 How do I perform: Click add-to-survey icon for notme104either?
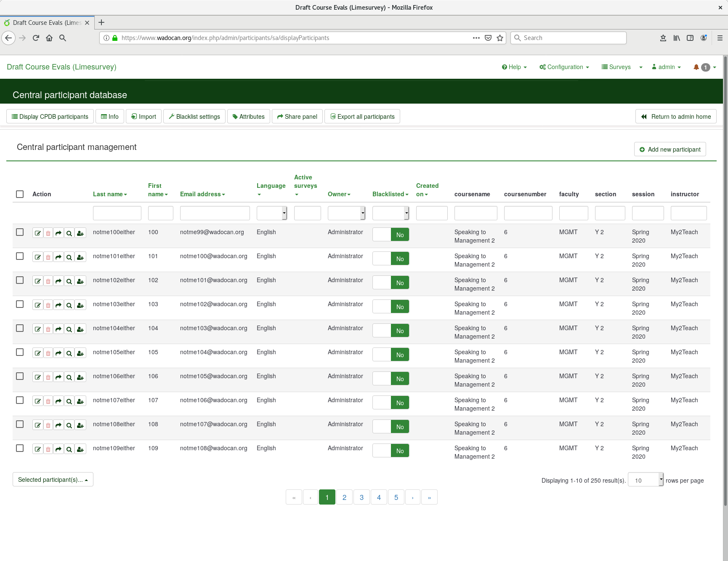click(x=80, y=329)
